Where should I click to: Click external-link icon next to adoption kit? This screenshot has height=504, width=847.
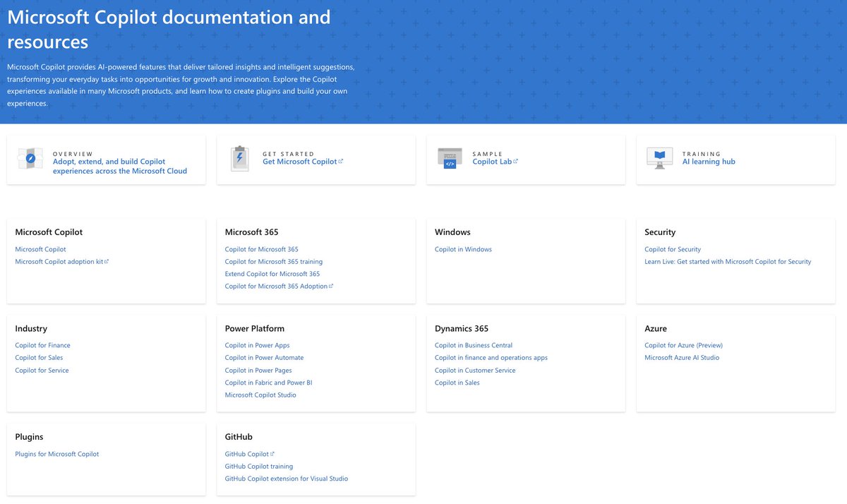tap(107, 261)
